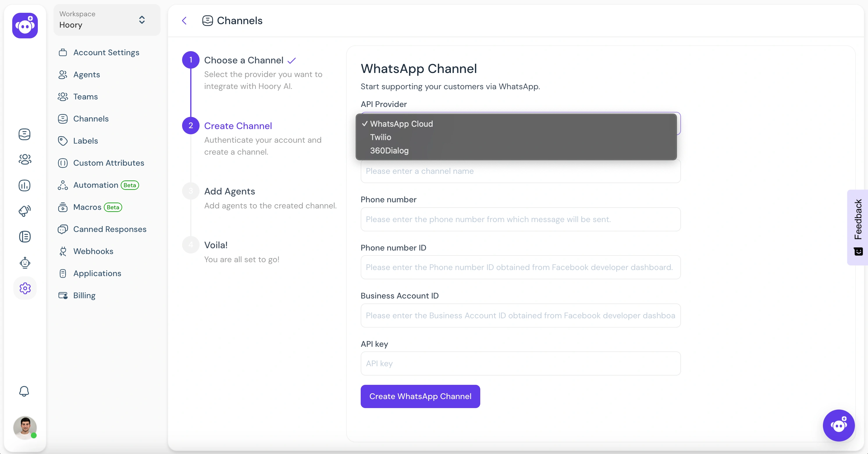This screenshot has height=454, width=868.
Task: Click the Teams group icon
Action: click(63, 97)
